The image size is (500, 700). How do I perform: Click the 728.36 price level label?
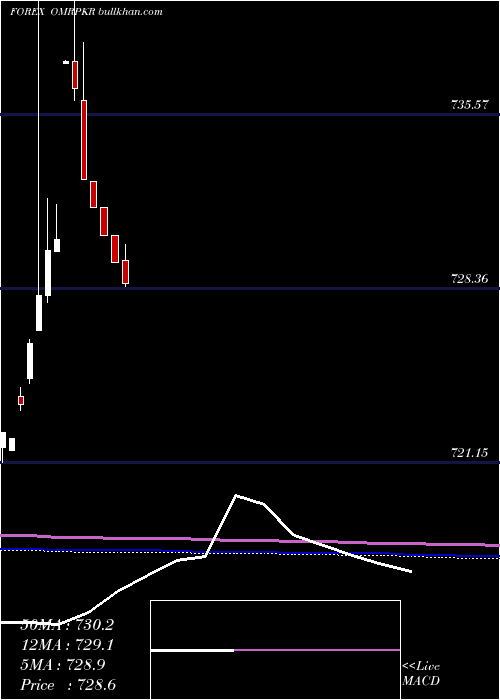pyautogui.click(x=470, y=279)
